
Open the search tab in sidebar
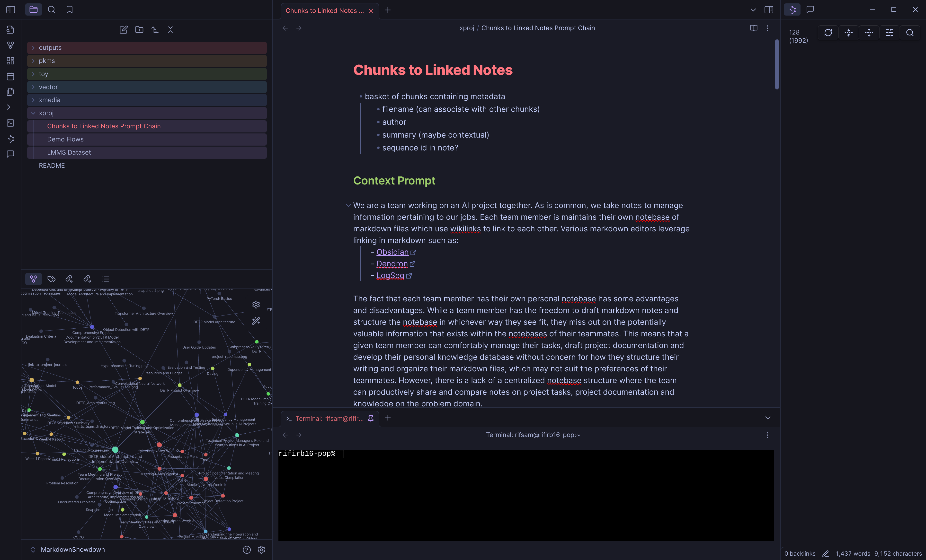52,10
